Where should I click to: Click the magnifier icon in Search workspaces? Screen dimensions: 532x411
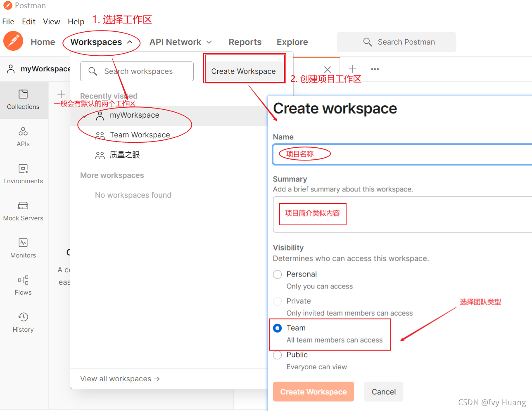[93, 71]
